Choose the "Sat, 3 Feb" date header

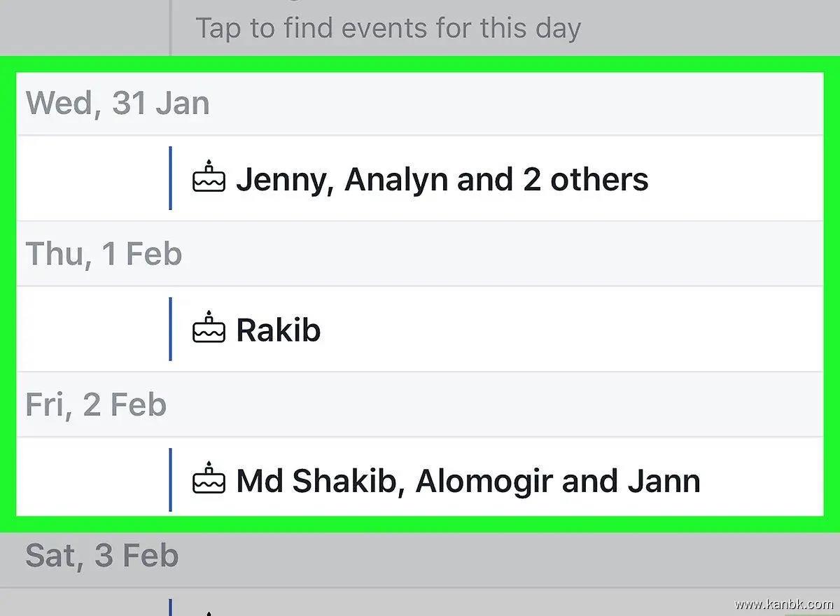[102, 556]
